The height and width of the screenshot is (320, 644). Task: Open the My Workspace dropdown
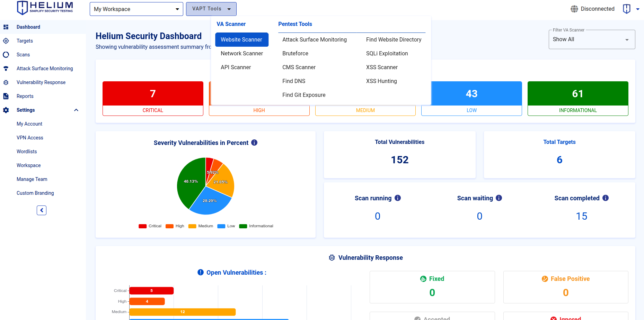coord(136,9)
